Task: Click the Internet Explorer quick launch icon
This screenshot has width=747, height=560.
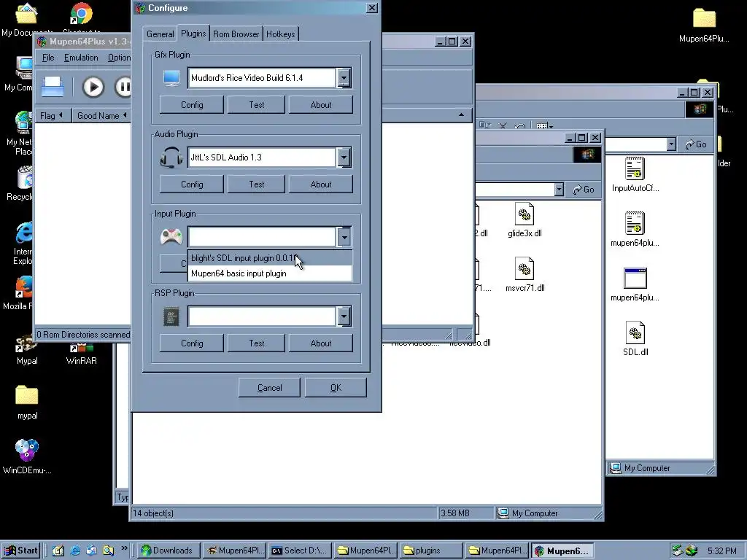Action: pos(75,551)
